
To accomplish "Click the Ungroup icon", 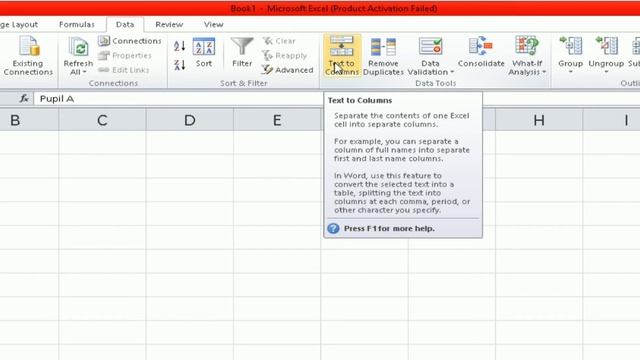I will click(x=606, y=46).
